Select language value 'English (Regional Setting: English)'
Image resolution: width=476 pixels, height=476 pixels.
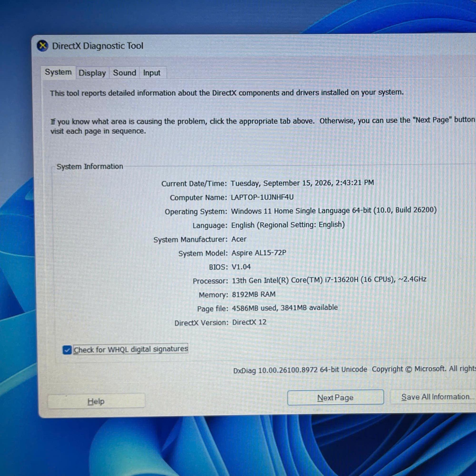(288, 225)
